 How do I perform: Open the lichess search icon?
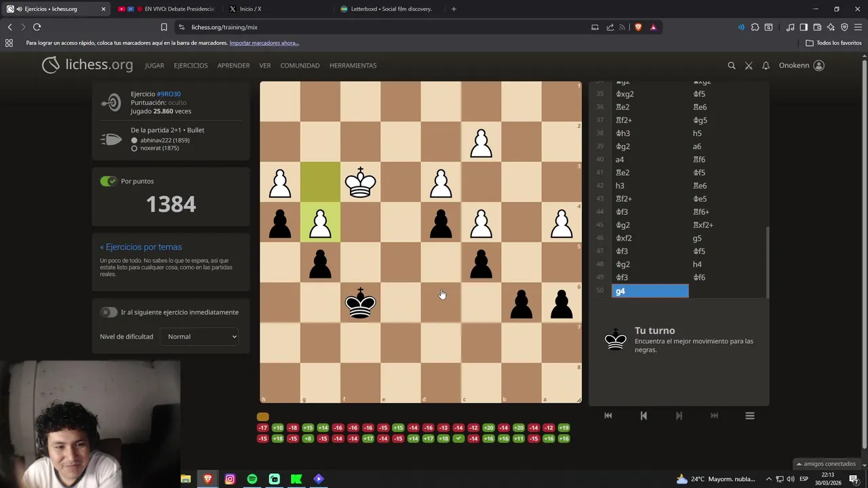[x=731, y=66]
